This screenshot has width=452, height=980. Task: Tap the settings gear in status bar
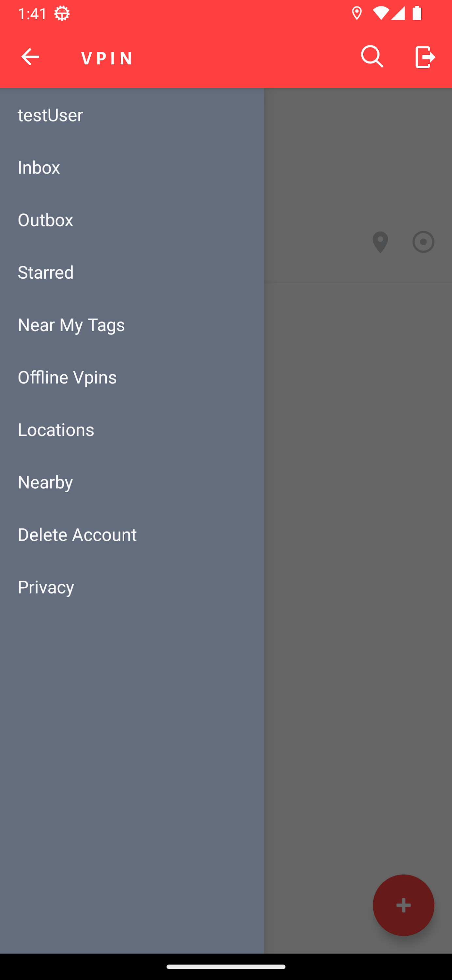tap(62, 14)
